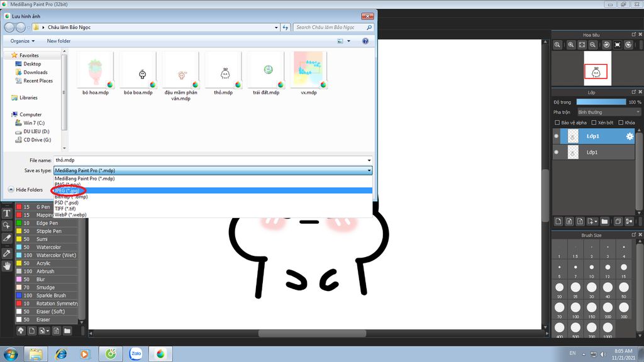Zoom out on the Navigator panel
Screen dimensions: 644x362
(592, 45)
